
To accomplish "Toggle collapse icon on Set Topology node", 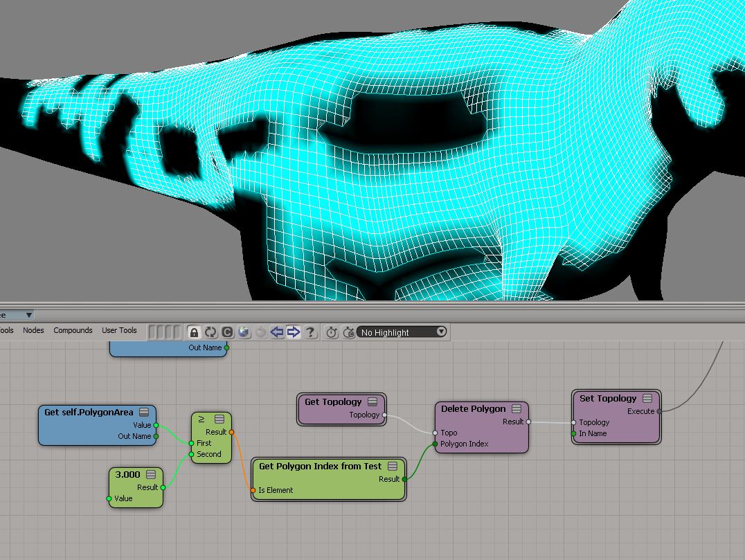I will click(x=647, y=398).
